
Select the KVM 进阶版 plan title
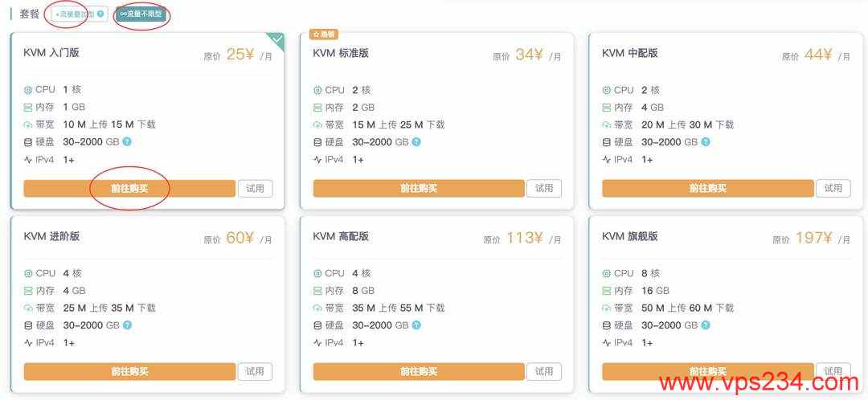tap(51, 236)
